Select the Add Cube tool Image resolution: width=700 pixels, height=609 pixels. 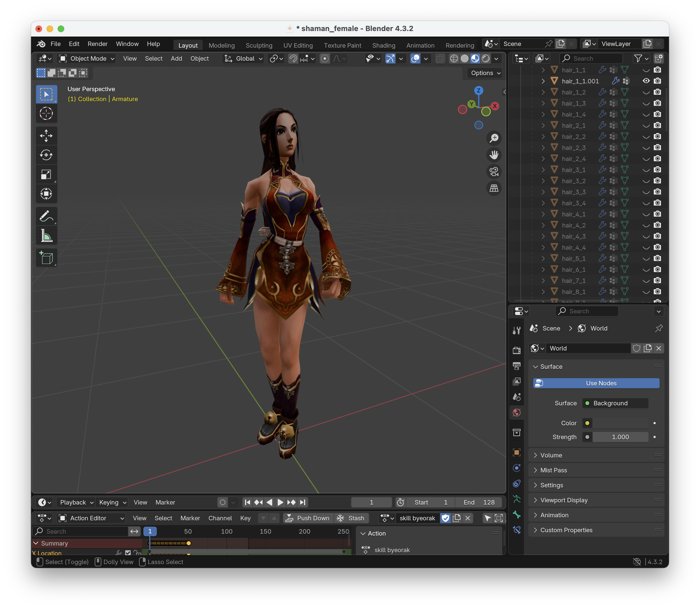(47, 258)
